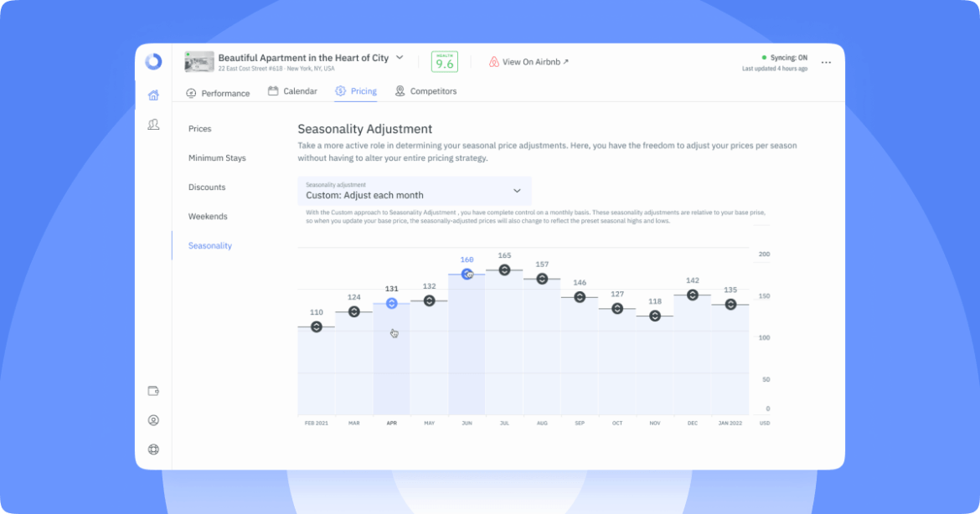
Task: Open the users icon in sidebar
Action: pyautogui.click(x=153, y=125)
